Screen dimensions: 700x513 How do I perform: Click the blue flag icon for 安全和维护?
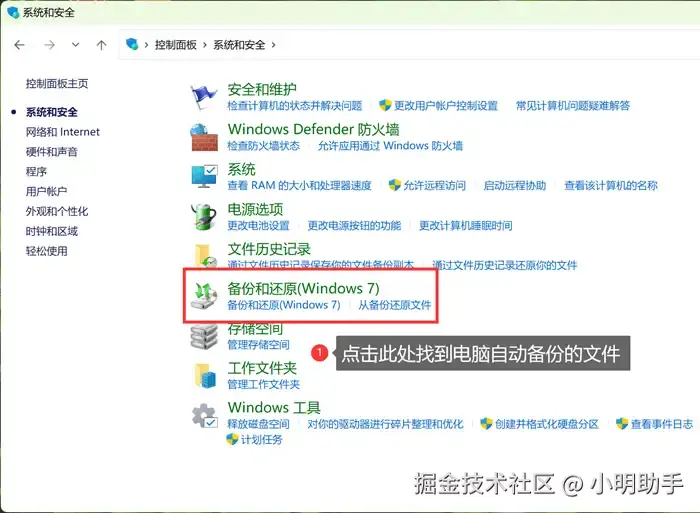204,97
